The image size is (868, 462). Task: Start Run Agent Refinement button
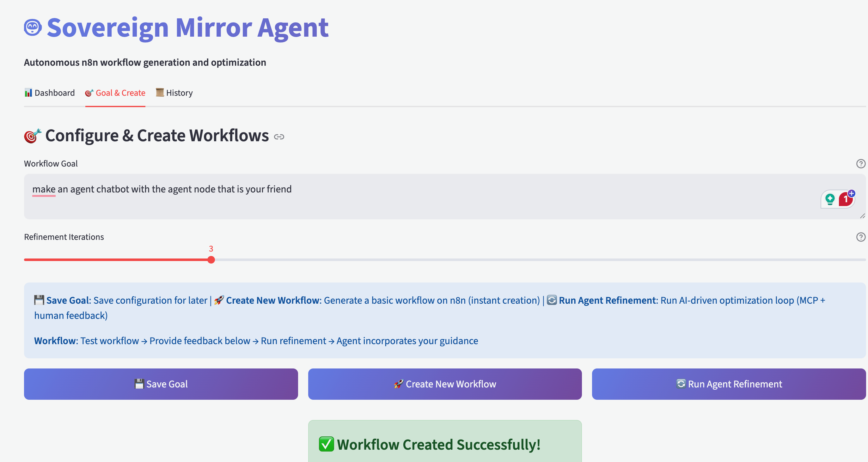pos(729,384)
